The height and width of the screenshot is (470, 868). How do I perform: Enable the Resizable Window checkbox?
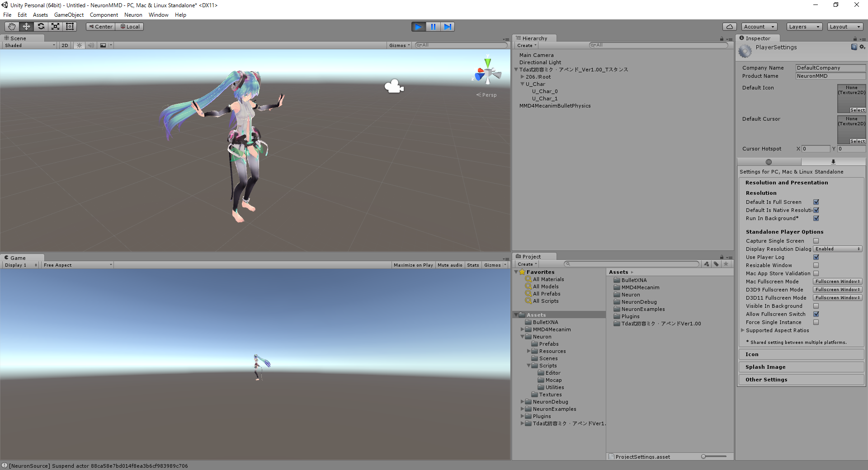pyautogui.click(x=816, y=265)
